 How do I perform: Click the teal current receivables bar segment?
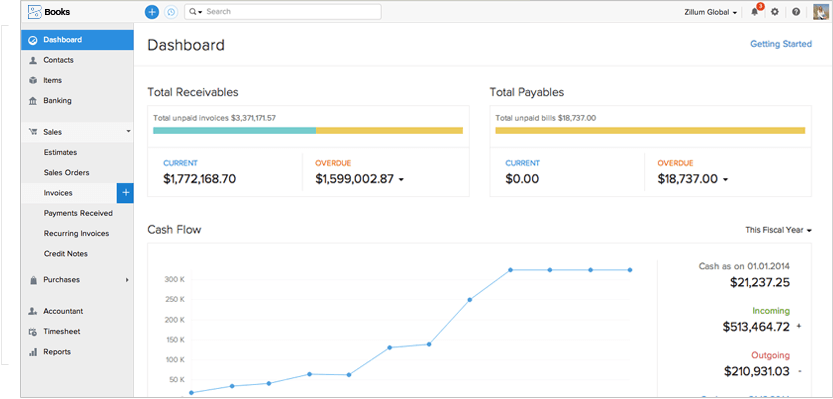point(234,130)
